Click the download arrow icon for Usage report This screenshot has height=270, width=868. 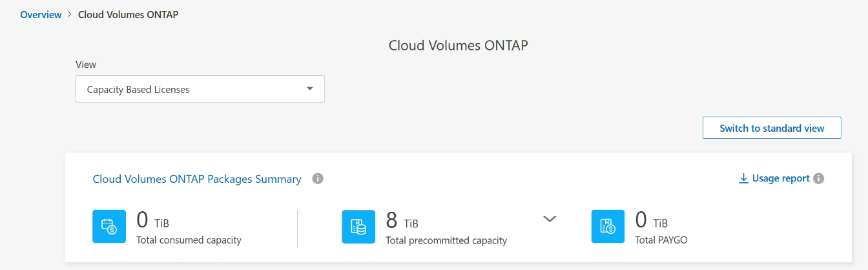[x=743, y=178]
